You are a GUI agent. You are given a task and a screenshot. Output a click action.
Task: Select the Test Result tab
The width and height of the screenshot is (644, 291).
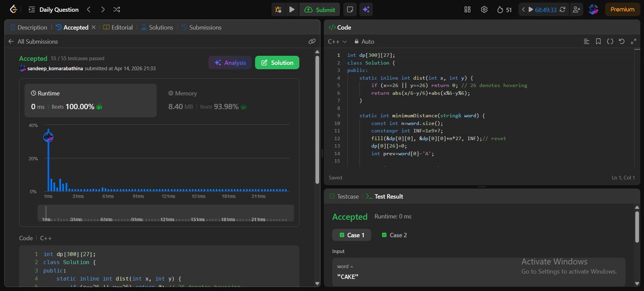[x=384, y=197]
